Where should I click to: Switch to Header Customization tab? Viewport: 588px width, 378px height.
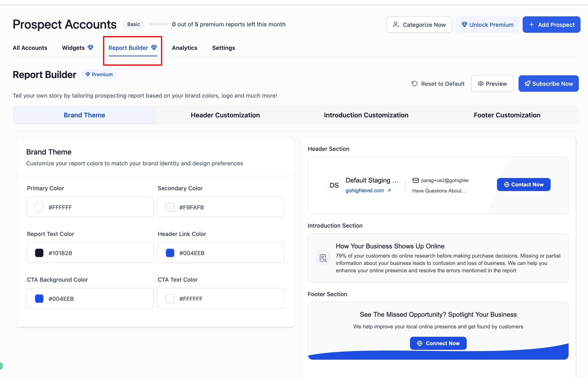(225, 115)
